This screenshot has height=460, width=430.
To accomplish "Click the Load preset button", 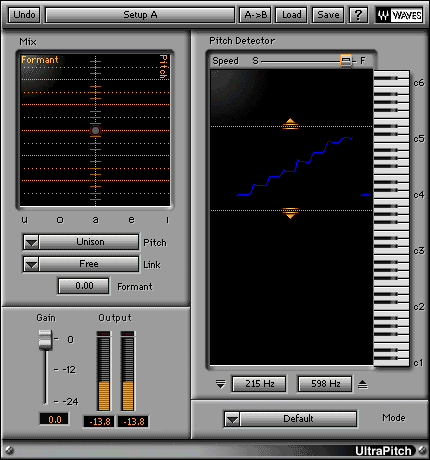I will tap(291, 15).
